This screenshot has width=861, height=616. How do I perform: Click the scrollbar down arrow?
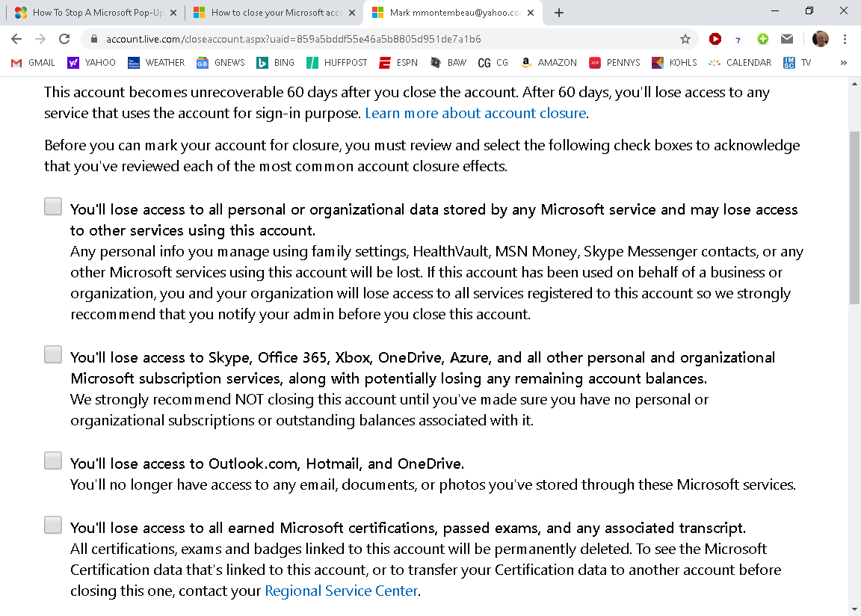coord(854,609)
